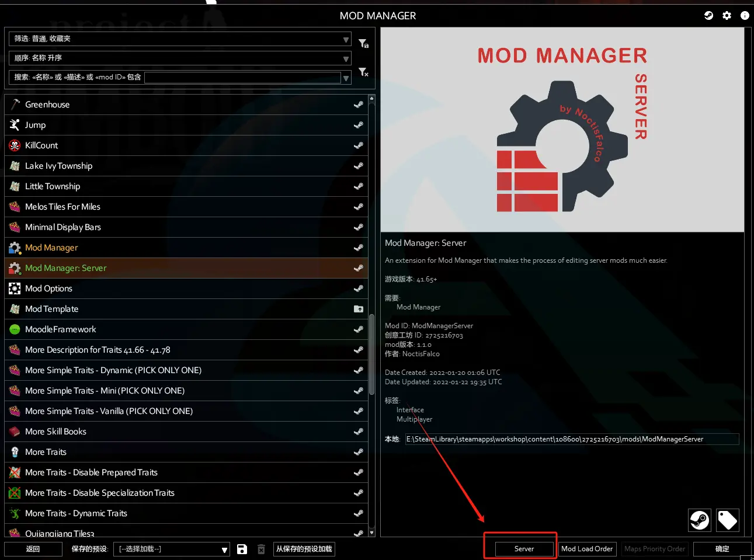Select the Mod Template row
The height and width of the screenshot is (560, 754).
186,309
